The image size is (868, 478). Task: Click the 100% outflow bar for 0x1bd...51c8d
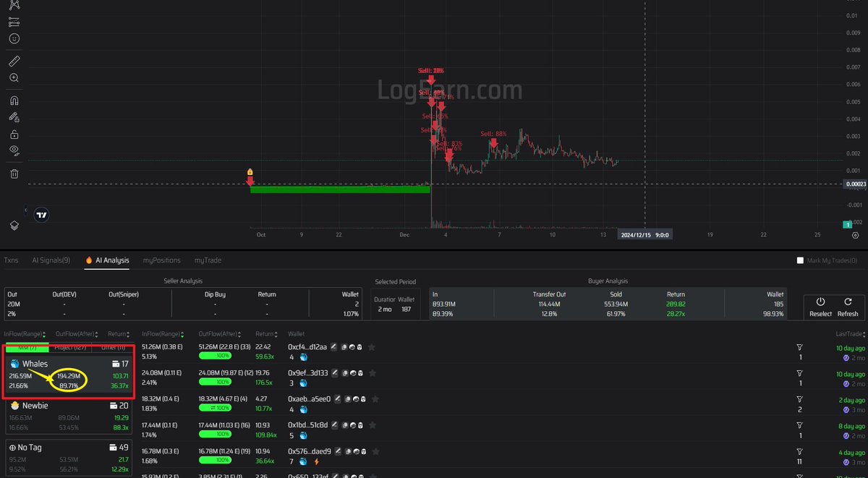click(214, 434)
